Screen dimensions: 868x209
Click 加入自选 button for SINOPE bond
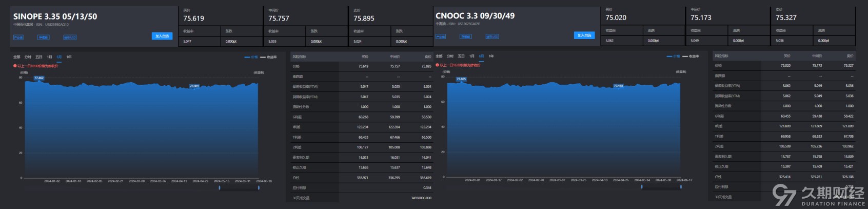(162, 36)
